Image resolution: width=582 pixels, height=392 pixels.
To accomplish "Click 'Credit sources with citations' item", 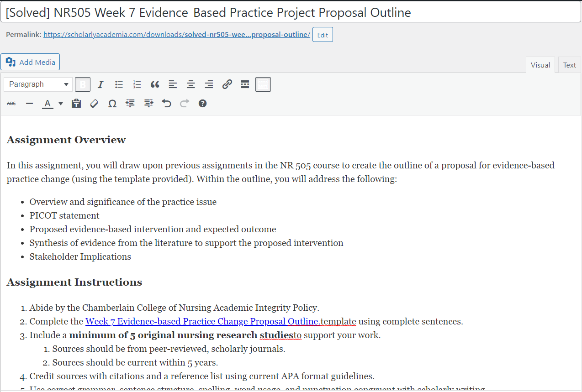I will tap(202, 376).
